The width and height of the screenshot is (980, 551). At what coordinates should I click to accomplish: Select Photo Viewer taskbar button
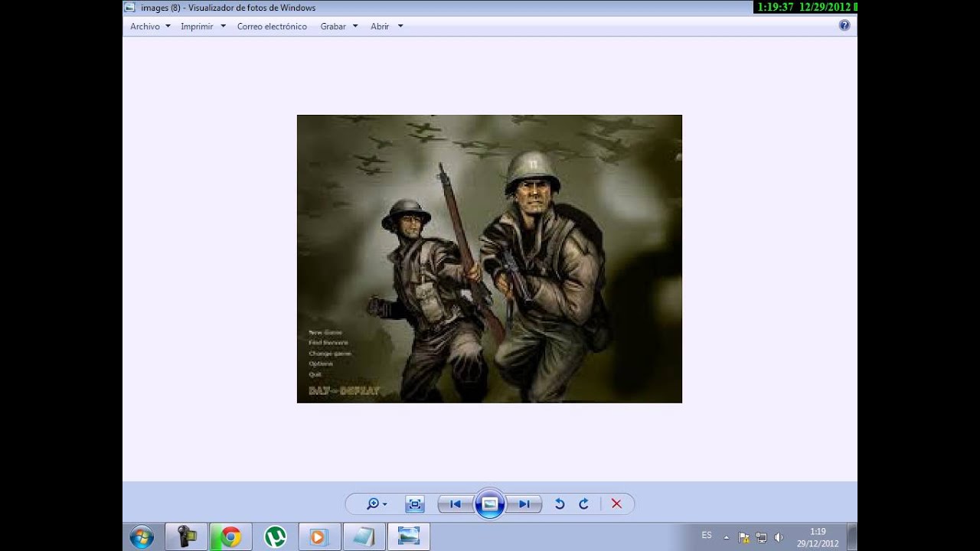[x=408, y=536]
